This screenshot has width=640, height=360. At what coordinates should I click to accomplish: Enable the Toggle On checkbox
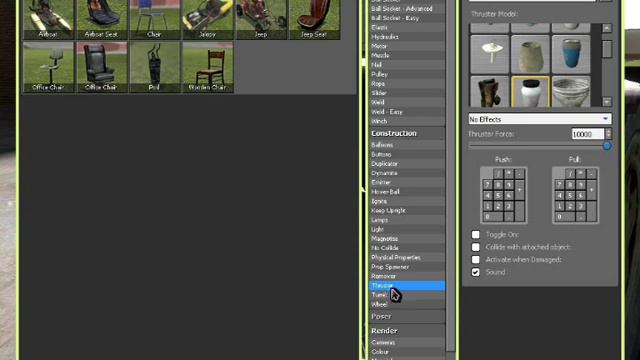point(476,235)
